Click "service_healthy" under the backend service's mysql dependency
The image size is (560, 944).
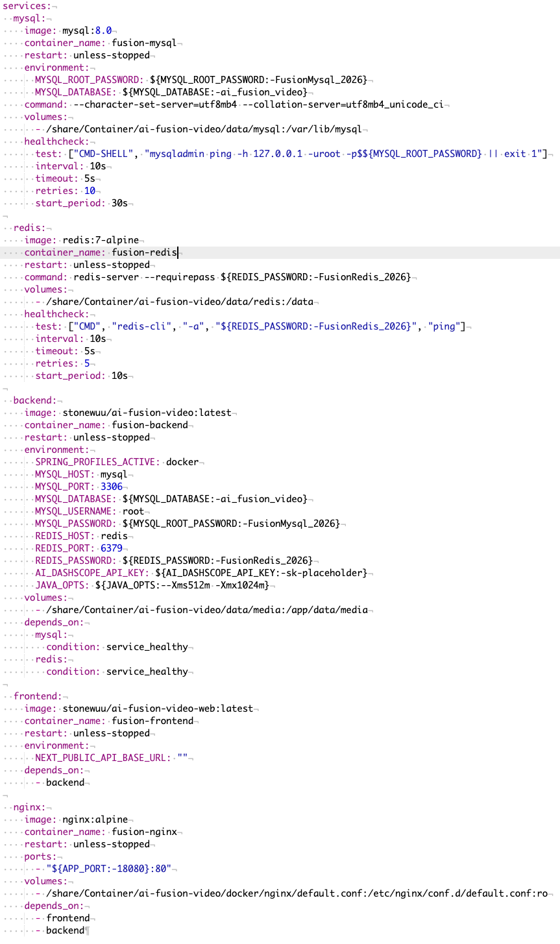[147, 647]
